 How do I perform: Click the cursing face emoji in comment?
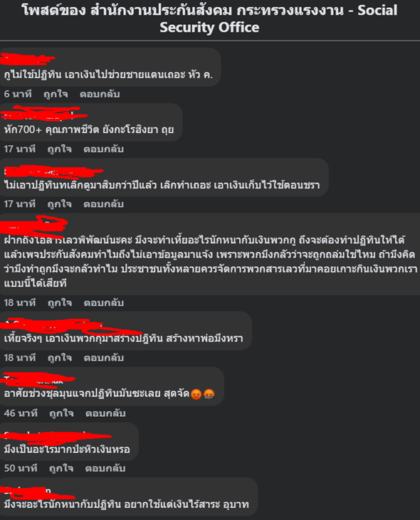pyautogui.click(x=209, y=394)
